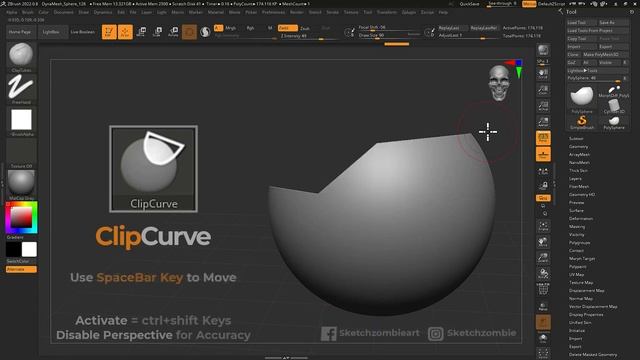Viewport: 640px width, 360px height.
Task: Expand the Layers palette section
Action: 575,179
